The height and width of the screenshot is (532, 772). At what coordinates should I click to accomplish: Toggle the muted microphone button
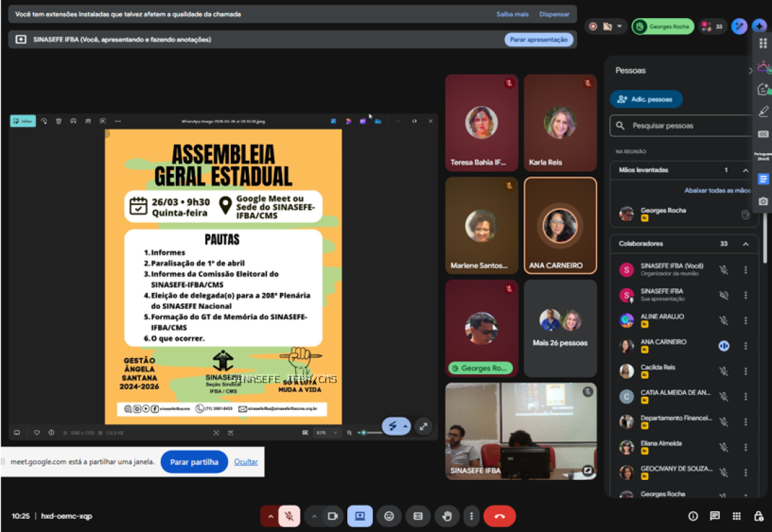coord(289,516)
